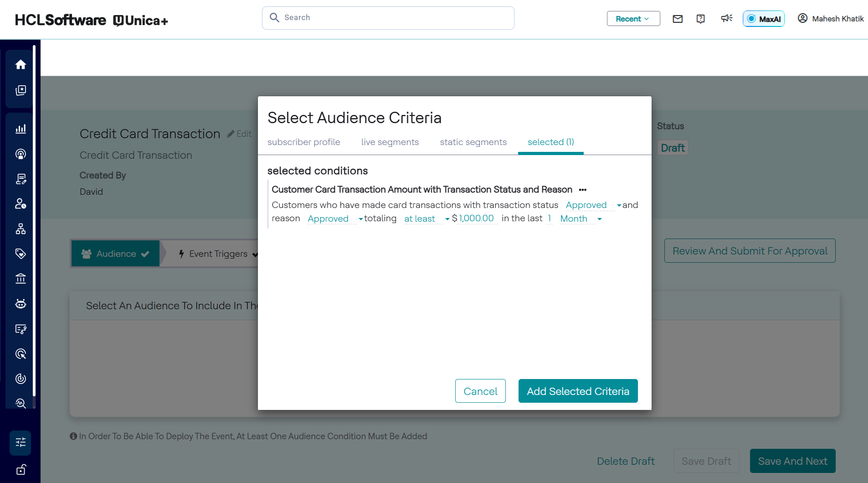This screenshot has height=483, width=868.
Task: Switch to live segments tab
Action: click(x=390, y=142)
